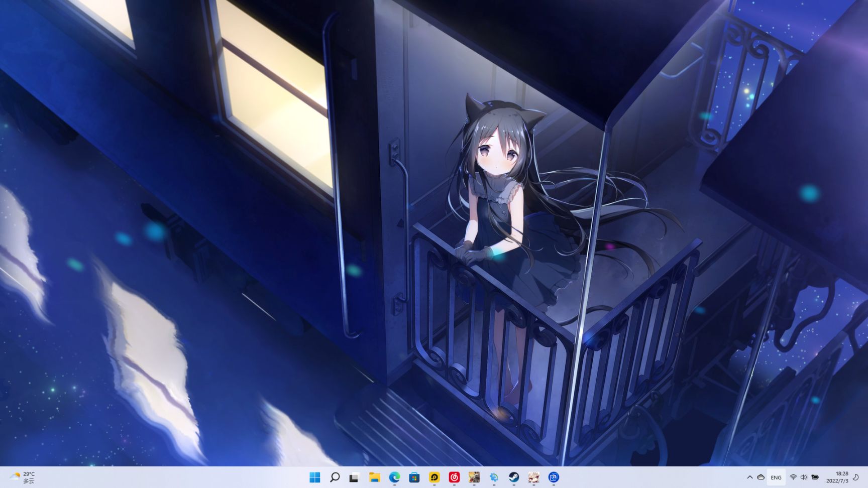Open NetEase Cloud Music red icon
This screenshot has width=868, height=488.
(x=454, y=477)
